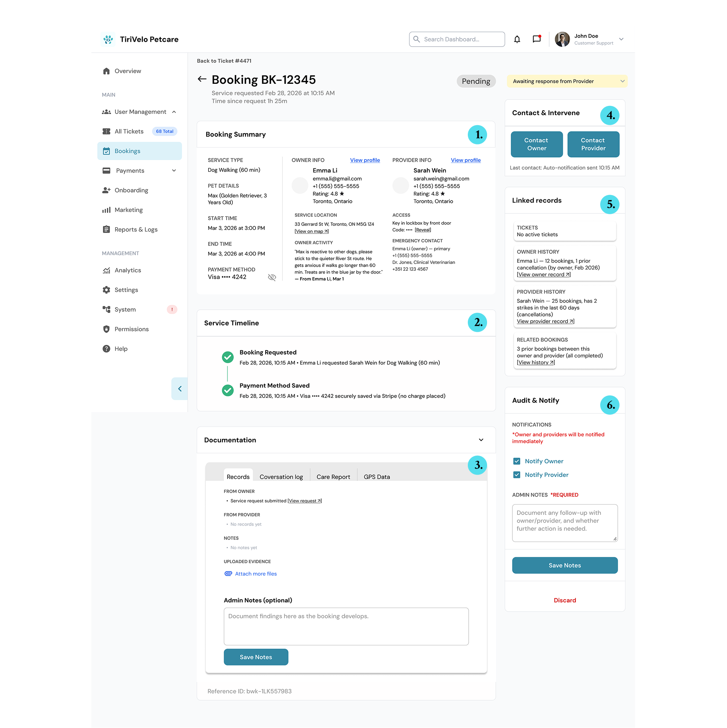Collapse the User Management chevron
This screenshot has width=727, height=728.
click(174, 112)
